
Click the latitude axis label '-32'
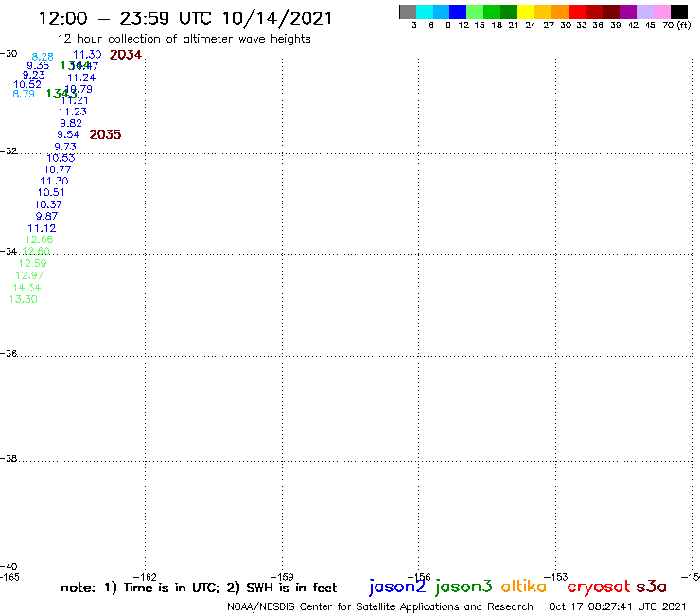(9, 151)
